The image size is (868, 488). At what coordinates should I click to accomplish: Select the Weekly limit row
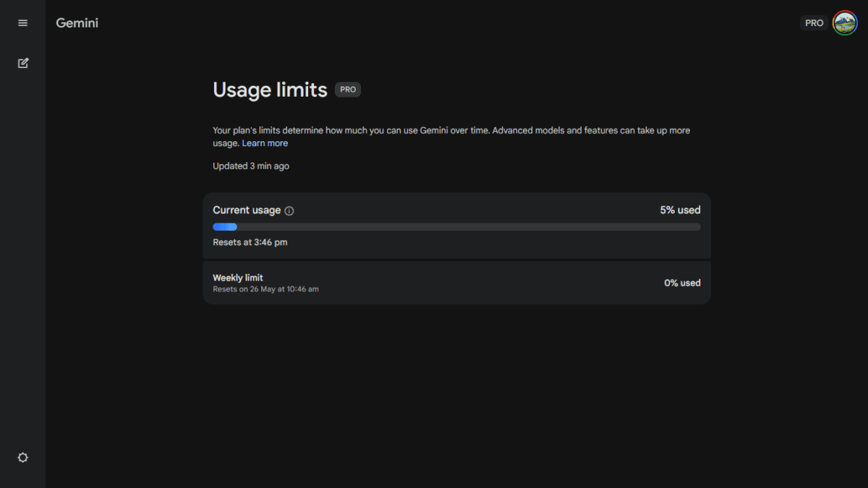click(456, 283)
